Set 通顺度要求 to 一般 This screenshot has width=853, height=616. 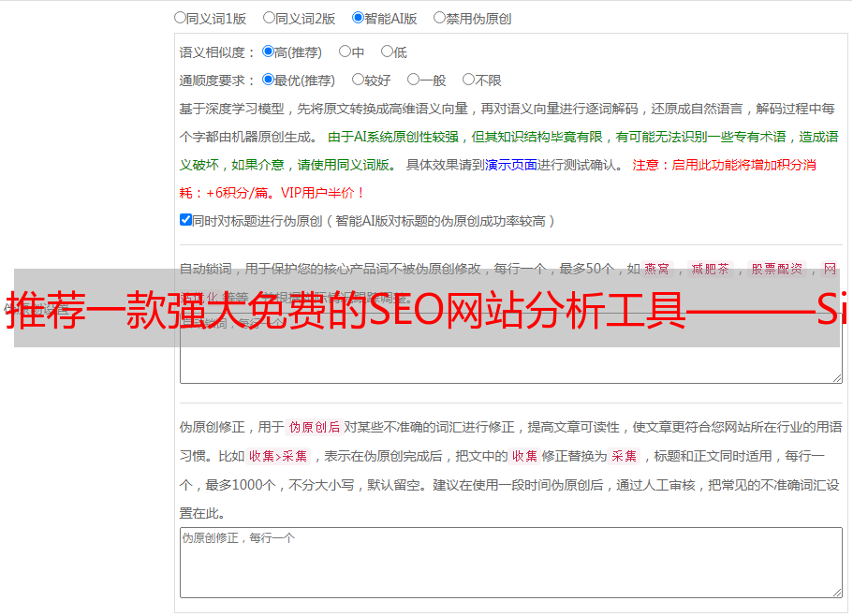pyautogui.click(x=414, y=80)
